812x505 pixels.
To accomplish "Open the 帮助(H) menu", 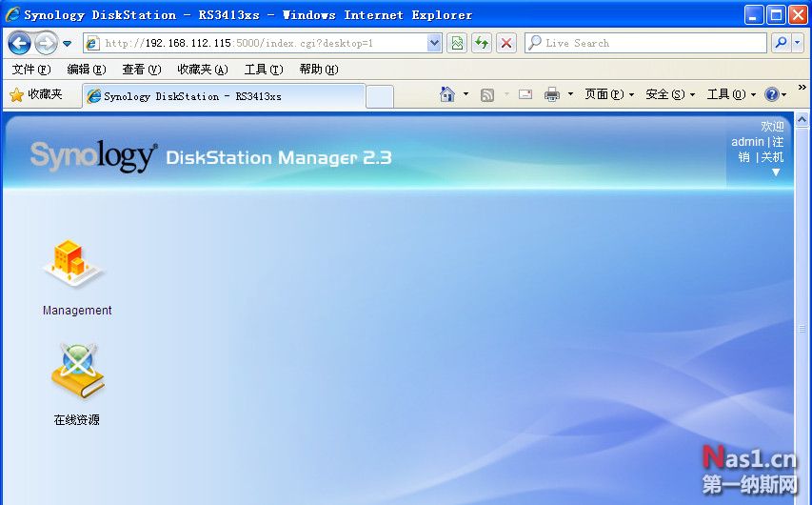I will (x=319, y=70).
